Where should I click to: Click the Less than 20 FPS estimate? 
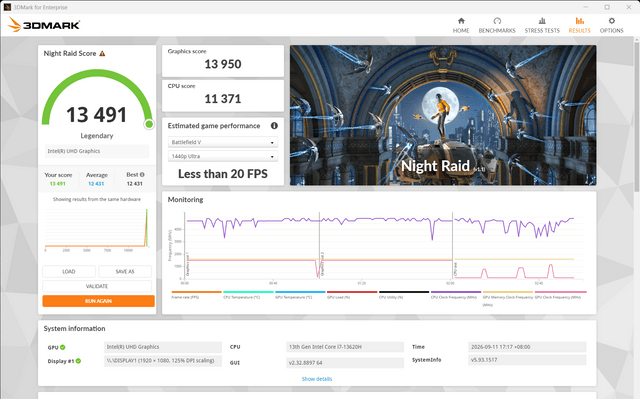pyautogui.click(x=223, y=174)
